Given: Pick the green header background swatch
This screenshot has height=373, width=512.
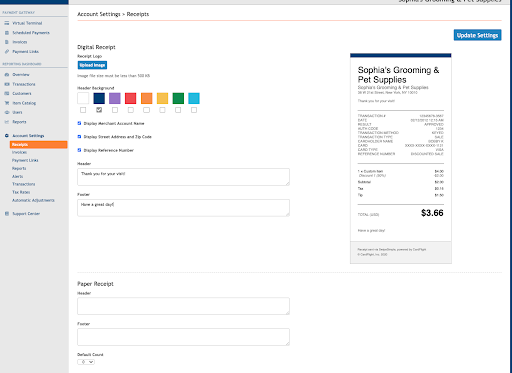Looking at the screenshot, I should click(178, 98).
